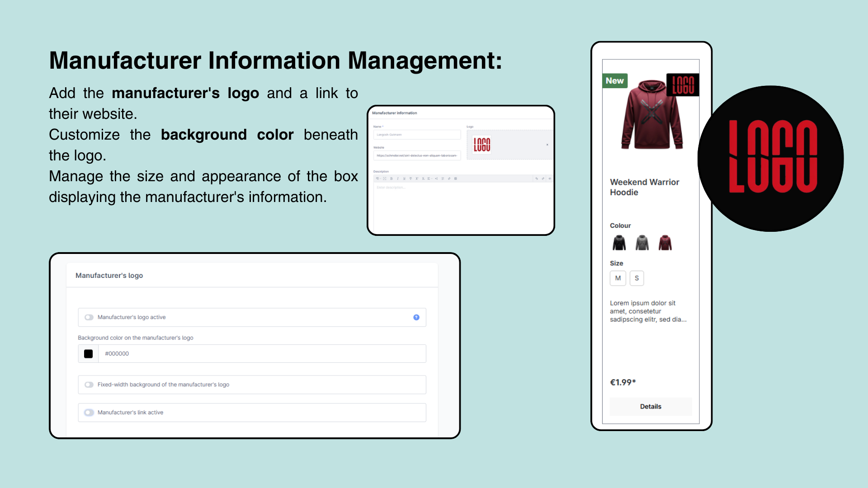
Task: Insert ordered list in the description editor
Action: 443,178
